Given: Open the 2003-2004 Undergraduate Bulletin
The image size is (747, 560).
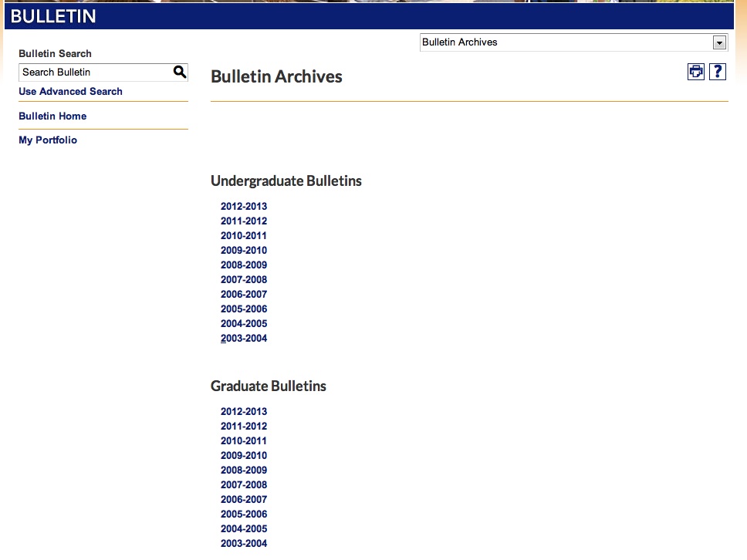Looking at the screenshot, I should (x=244, y=338).
